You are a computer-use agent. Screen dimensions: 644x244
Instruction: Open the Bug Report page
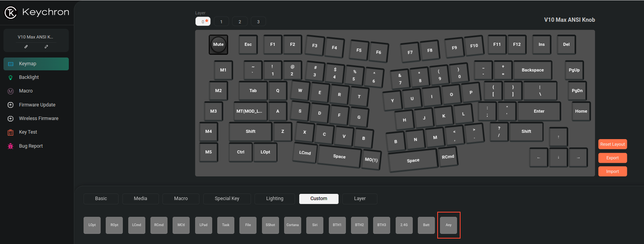click(36, 146)
